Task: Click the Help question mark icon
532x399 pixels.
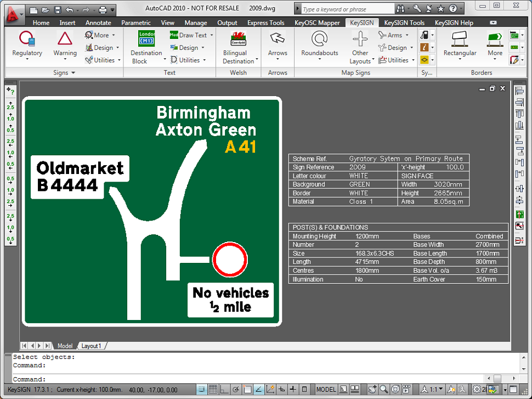Action: click(x=452, y=8)
